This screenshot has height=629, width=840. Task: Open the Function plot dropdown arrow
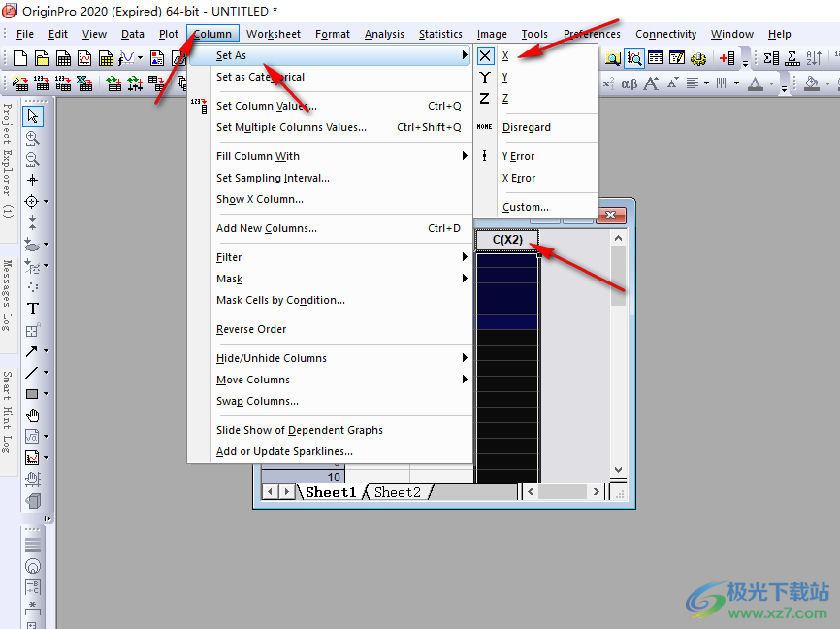pos(140,58)
